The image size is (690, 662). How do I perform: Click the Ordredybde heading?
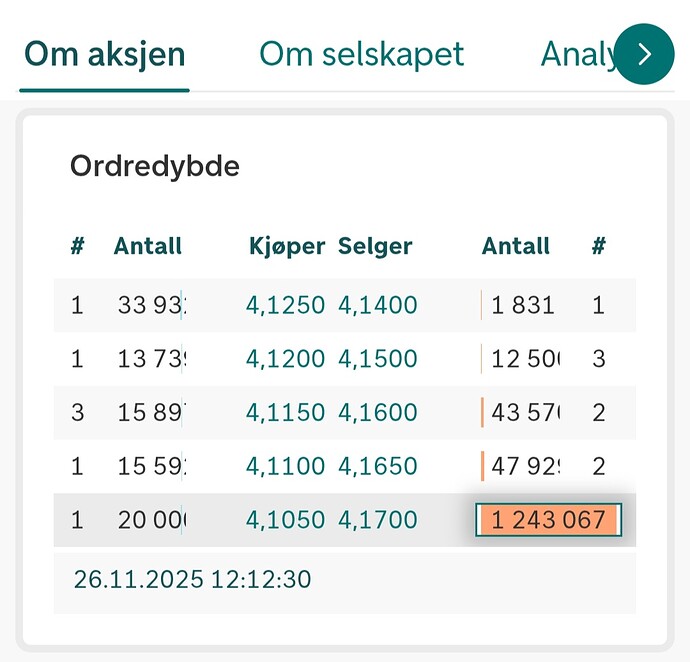tap(155, 166)
